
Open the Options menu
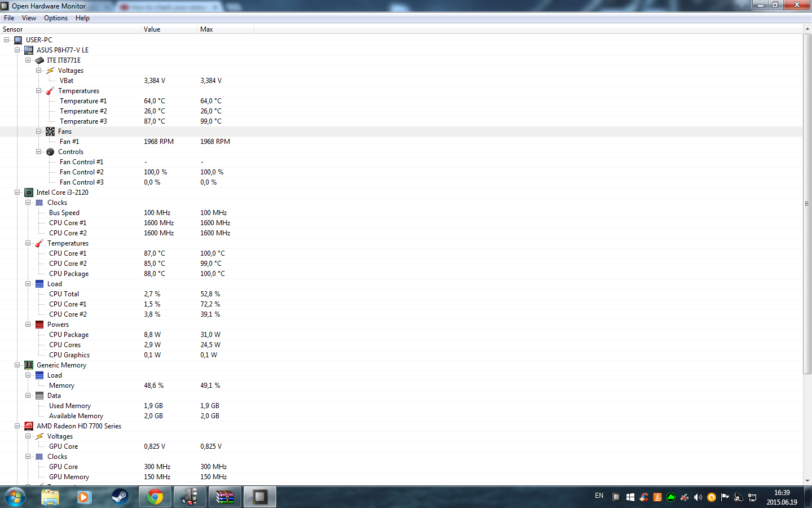[x=56, y=18]
